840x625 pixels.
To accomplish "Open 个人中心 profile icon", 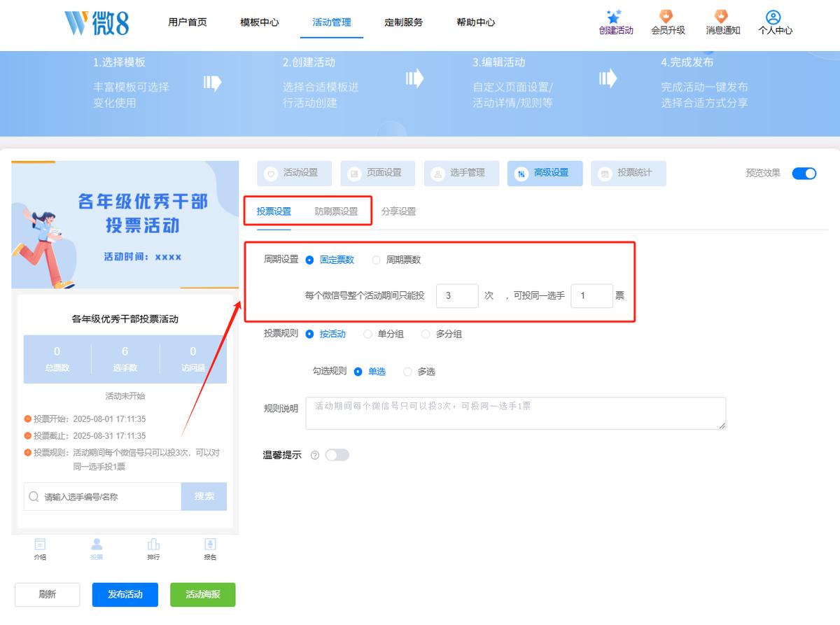I will pos(773,17).
